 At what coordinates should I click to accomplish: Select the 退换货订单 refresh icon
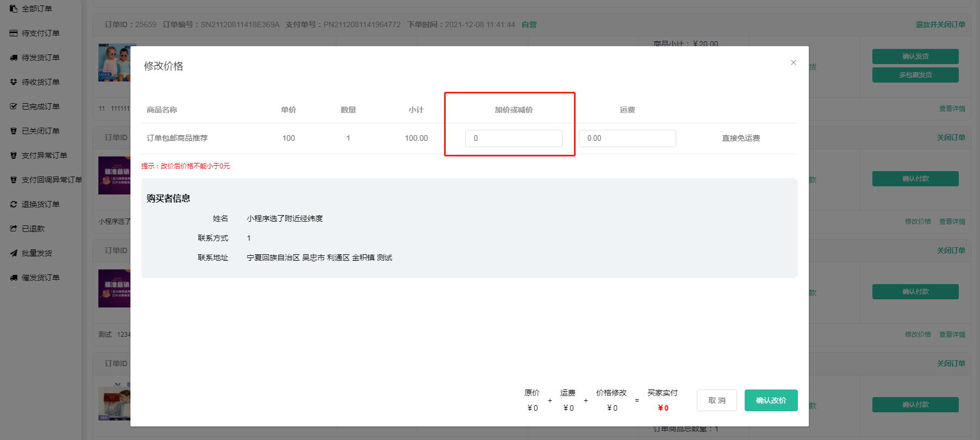coord(14,204)
